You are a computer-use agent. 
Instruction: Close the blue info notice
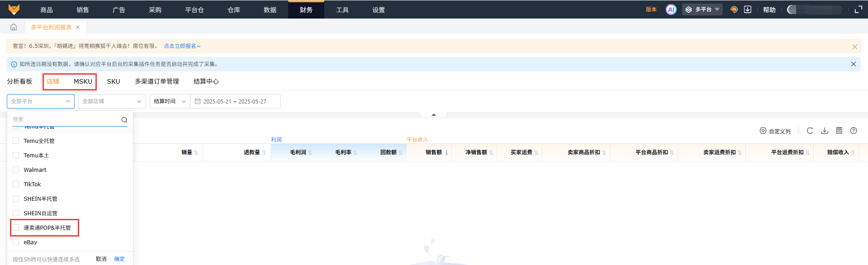click(x=854, y=64)
